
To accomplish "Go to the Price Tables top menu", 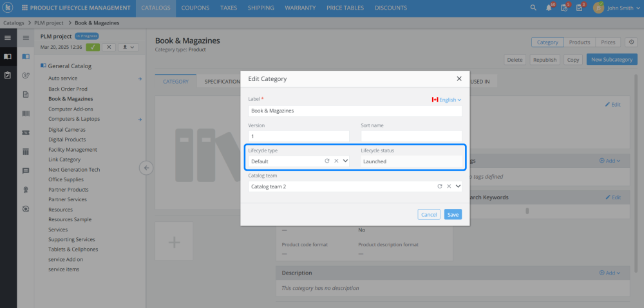I will pyautogui.click(x=345, y=8).
